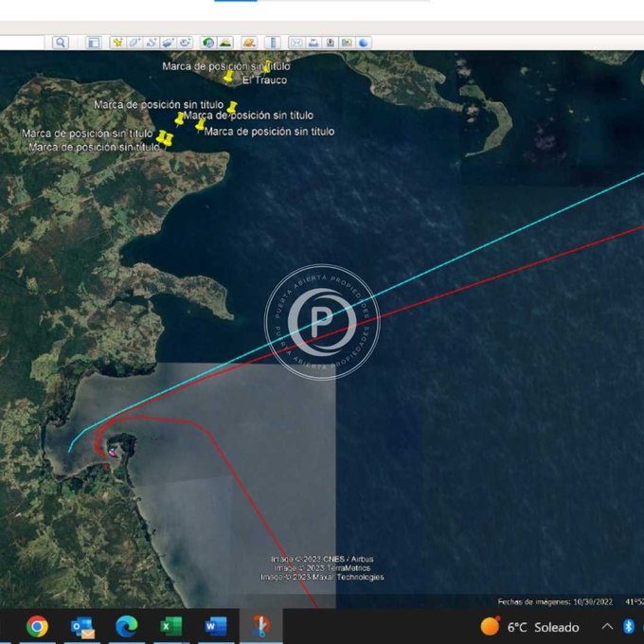Open the 6°C Soleado weather widget

[530, 626]
